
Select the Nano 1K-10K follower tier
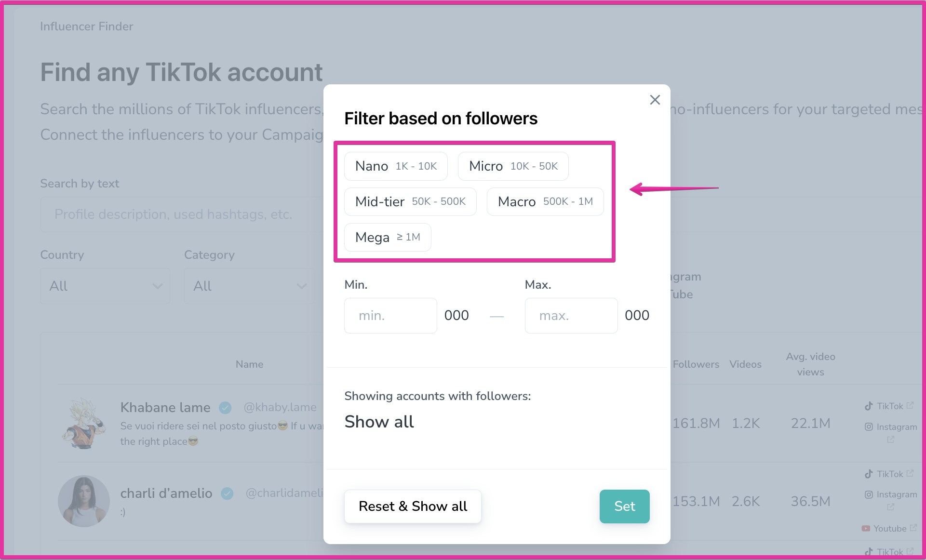[x=396, y=166]
